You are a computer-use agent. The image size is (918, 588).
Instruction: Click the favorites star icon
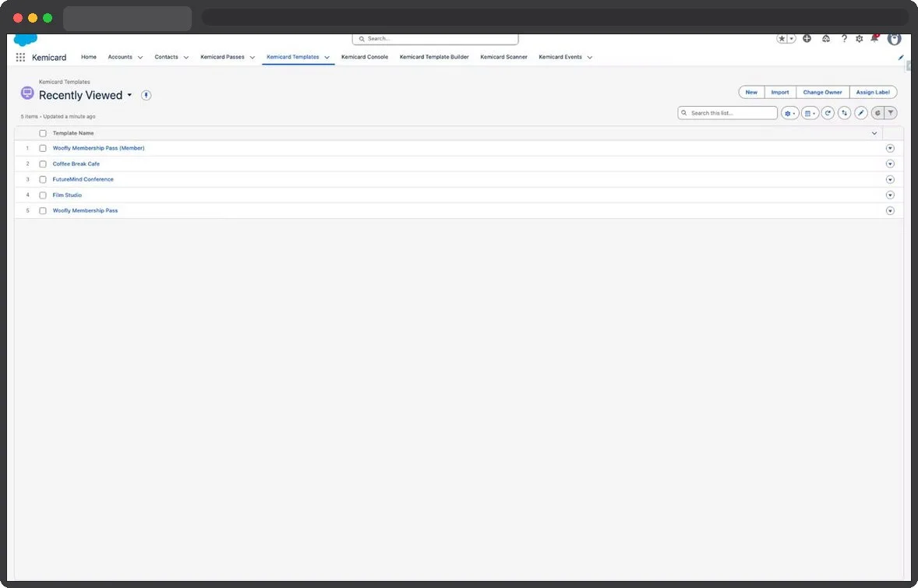782,39
